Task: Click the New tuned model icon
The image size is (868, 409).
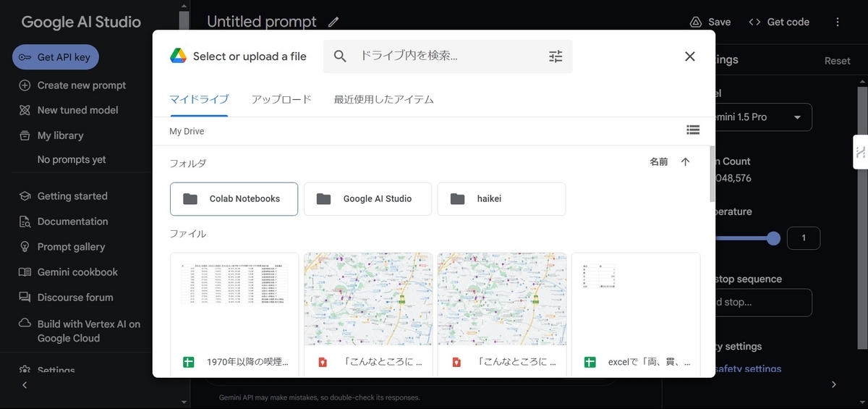Action: coord(25,110)
